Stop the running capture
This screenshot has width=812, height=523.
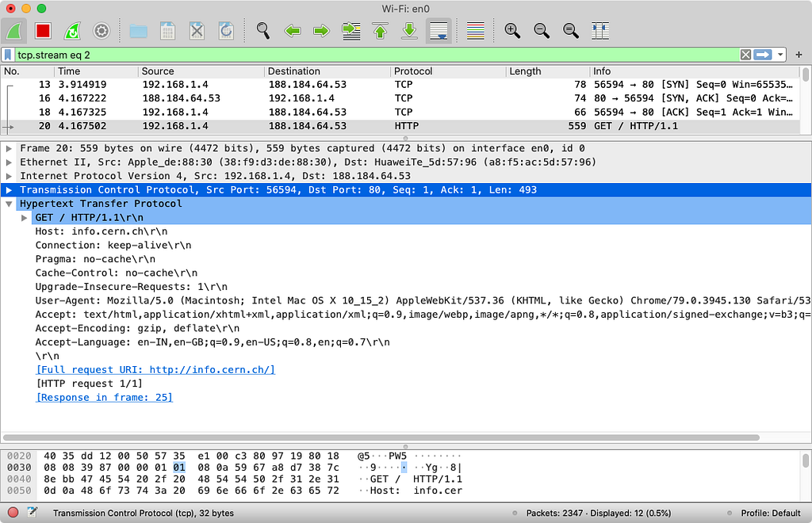(43, 31)
